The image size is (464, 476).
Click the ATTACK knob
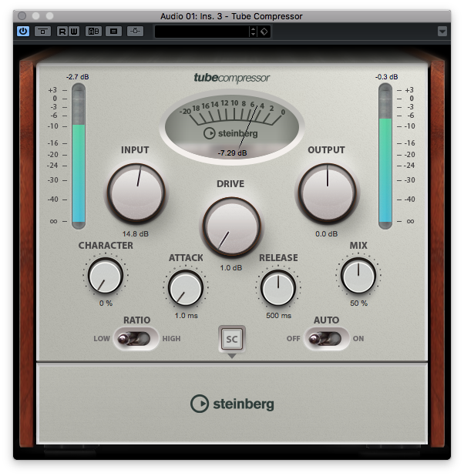(186, 288)
